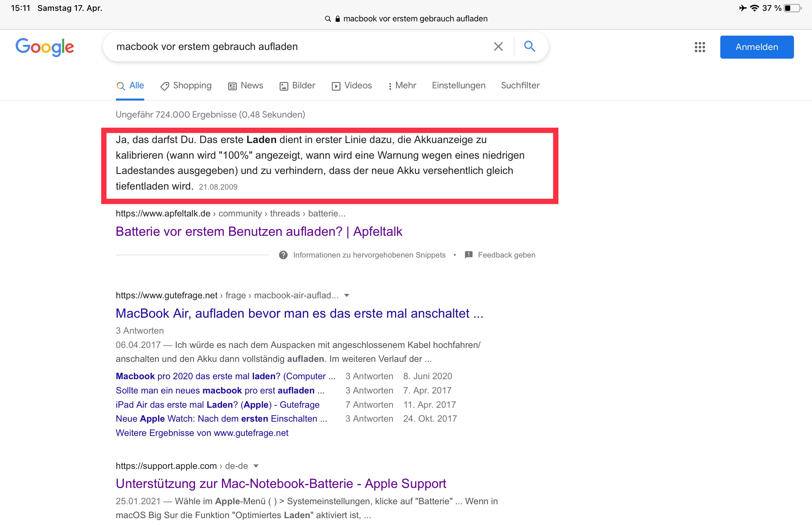812x527 pixels.
Task: Expand support.apple.com result options arrow
Action: pos(256,465)
